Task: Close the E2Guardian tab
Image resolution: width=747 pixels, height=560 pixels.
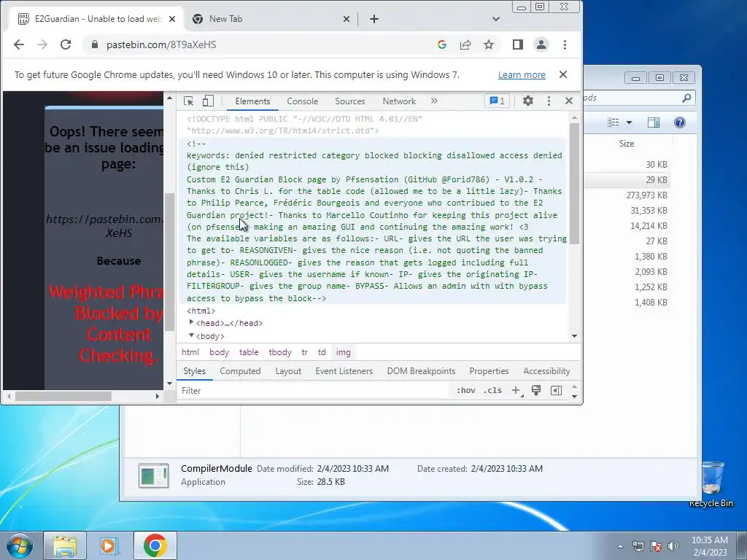Action: pos(172,19)
